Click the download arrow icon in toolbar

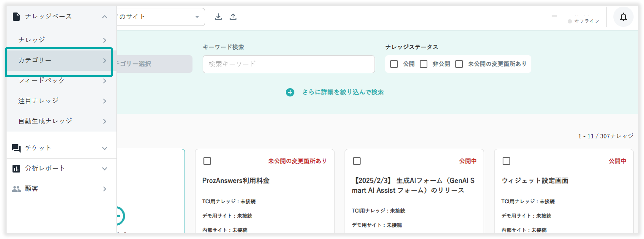218,17
